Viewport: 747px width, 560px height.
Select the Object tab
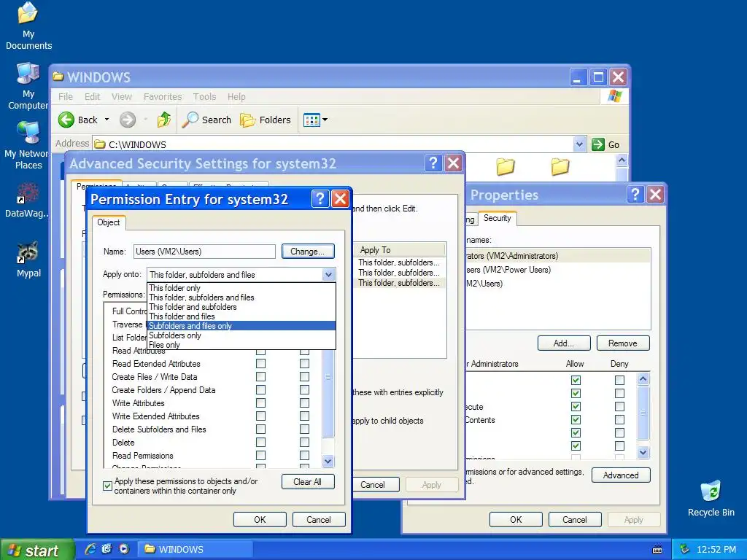[x=109, y=222]
